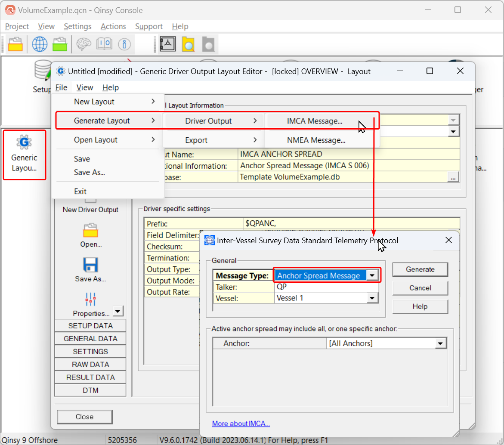
Task: Open the Generic Layout gear icon
Action: 24,142
